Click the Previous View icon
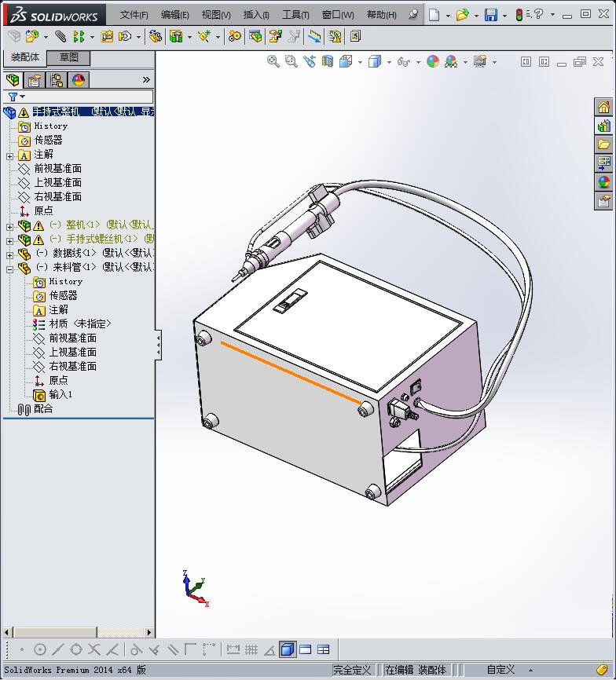This screenshot has height=680, width=616. point(310,61)
